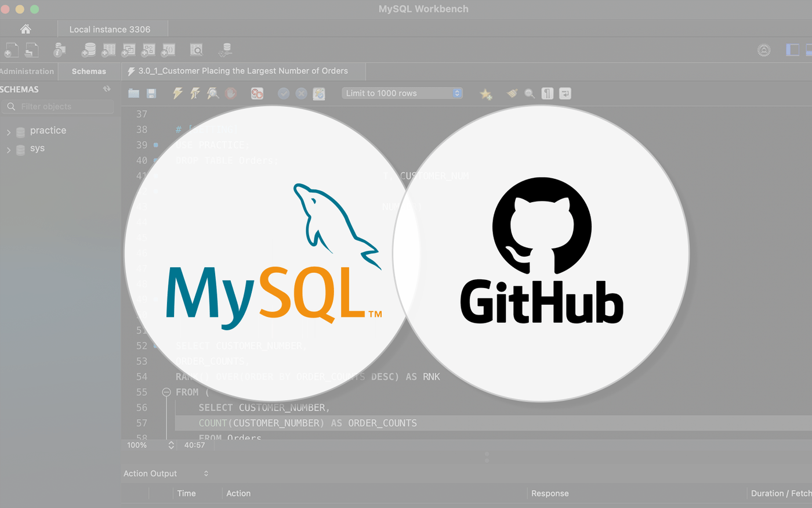Toggle the left sidebar panel
The image size is (812, 508).
coord(792,50)
